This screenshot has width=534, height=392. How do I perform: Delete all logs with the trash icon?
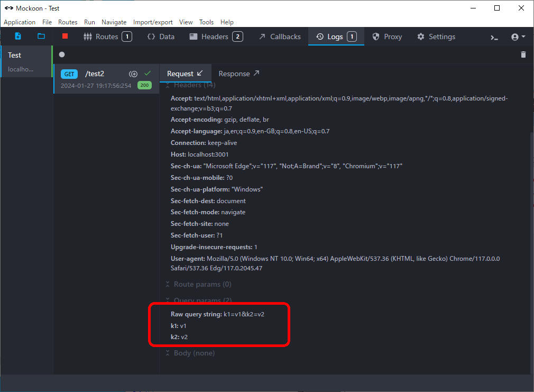523,54
